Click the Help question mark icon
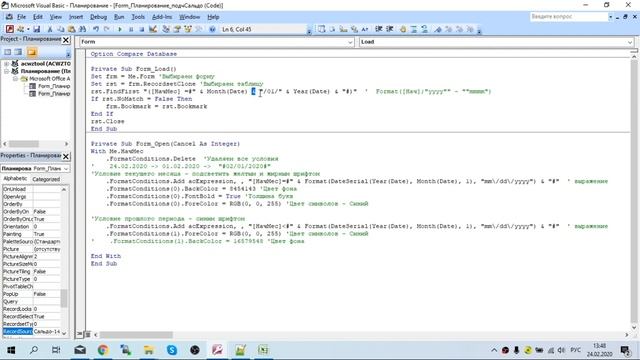This screenshot has width=640, height=360. [212, 29]
